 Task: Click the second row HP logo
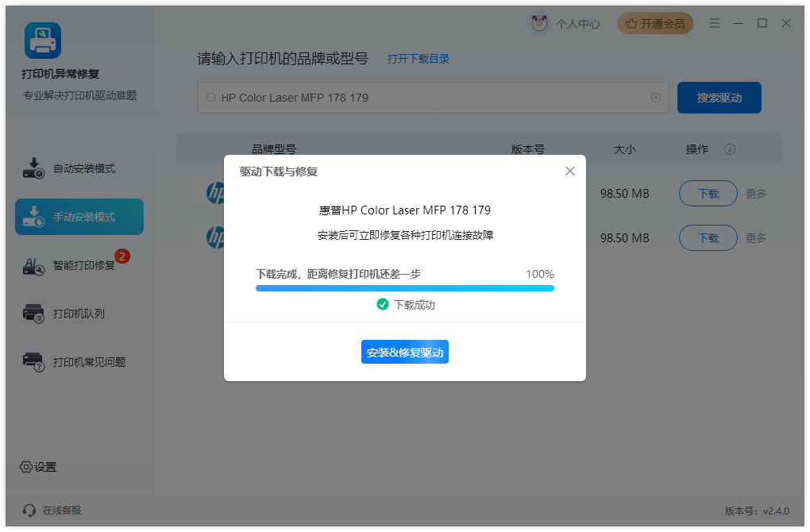coord(215,237)
